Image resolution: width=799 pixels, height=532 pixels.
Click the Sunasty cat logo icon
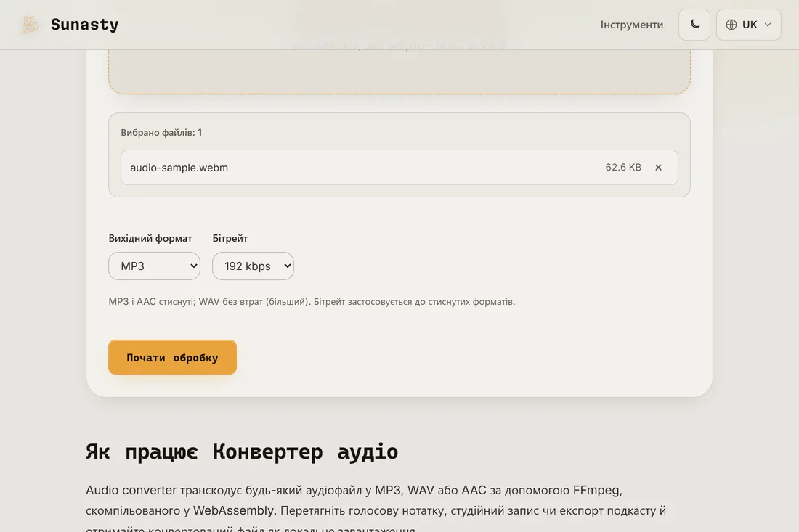tap(30, 25)
